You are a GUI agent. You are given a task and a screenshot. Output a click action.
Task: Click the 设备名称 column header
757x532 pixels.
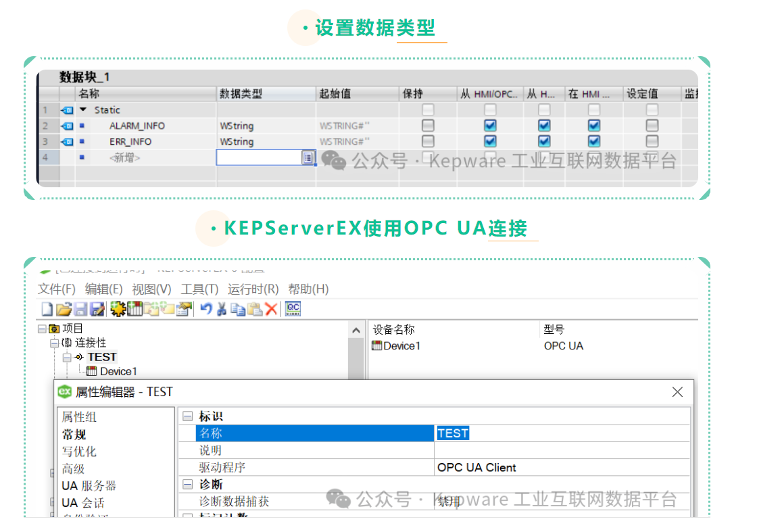[x=394, y=330]
